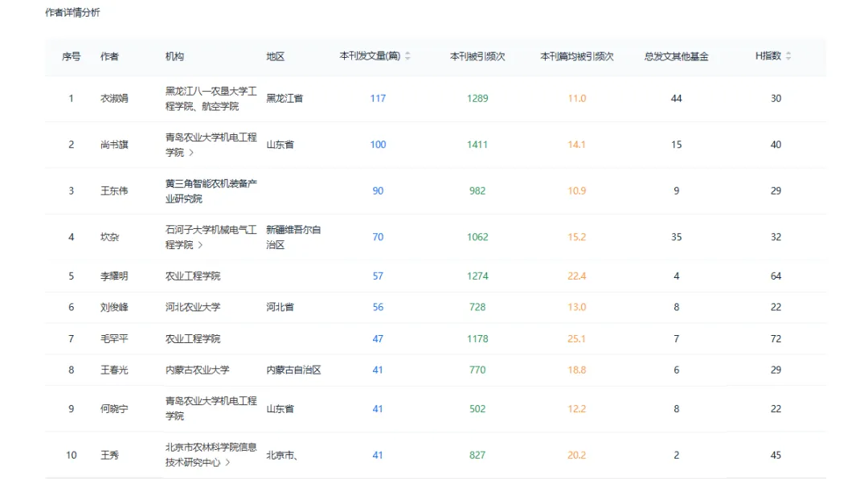Click publication count 41 in 王秀's row
868x499 pixels.
coord(378,456)
